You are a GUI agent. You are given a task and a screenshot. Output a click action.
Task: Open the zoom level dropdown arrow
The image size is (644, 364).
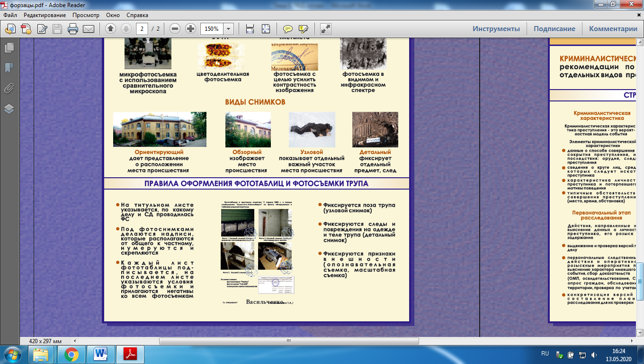click(229, 29)
